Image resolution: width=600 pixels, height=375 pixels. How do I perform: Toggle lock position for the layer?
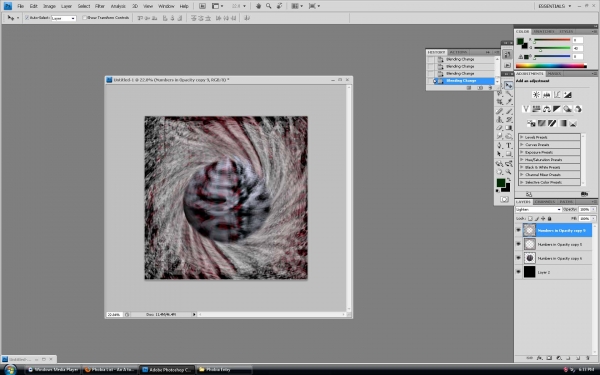pyautogui.click(x=543, y=218)
